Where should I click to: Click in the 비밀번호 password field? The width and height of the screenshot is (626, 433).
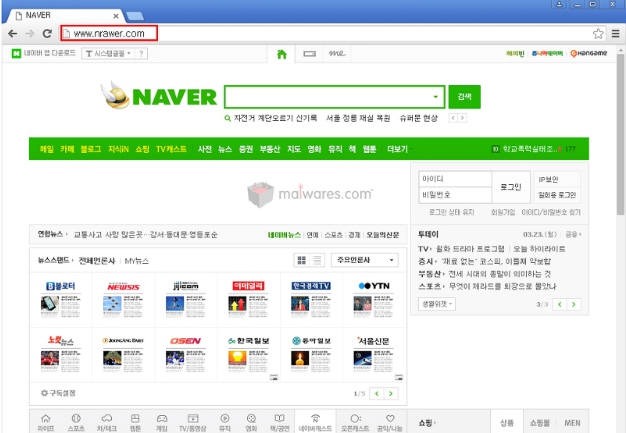click(x=455, y=195)
